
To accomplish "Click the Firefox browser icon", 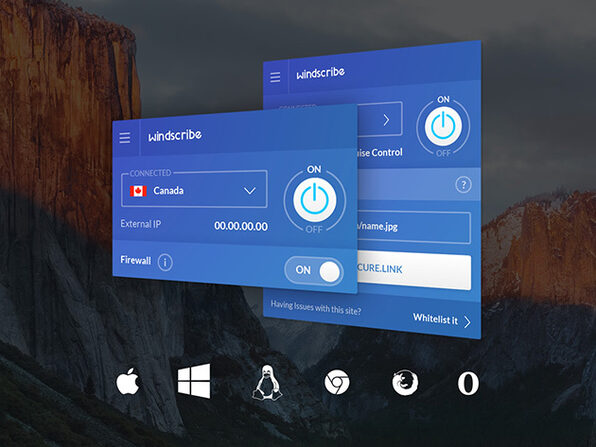I will pyautogui.click(x=405, y=382).
